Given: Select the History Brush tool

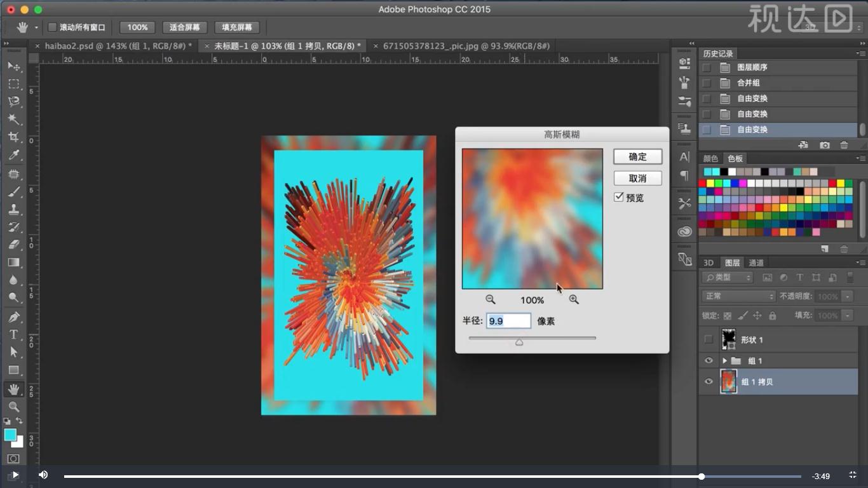Looking at the screenshot, I should click(13, 227).
